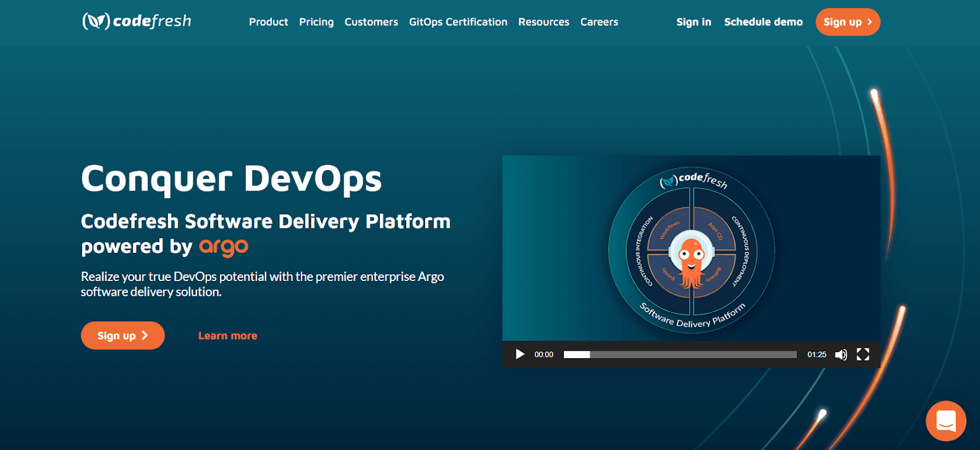Screen dimensions: 980x450
Task: Enter fullscreen video mode
Action: [863, 354]
